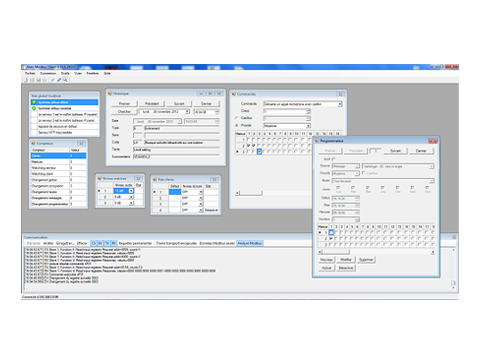This screenshot has width=480, height=360.
Task: Open the Fenêtres menu
Action: [93, 73]
